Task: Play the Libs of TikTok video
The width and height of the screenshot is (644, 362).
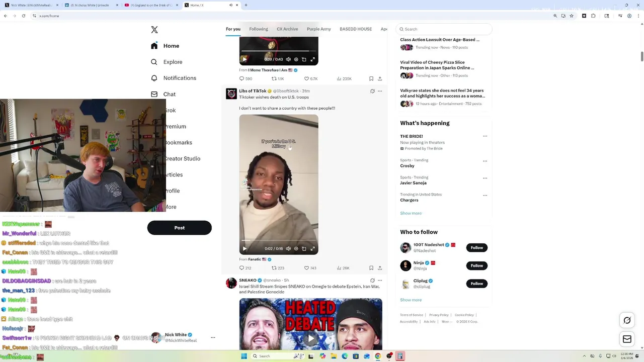Action: click(x=245, y=248)
